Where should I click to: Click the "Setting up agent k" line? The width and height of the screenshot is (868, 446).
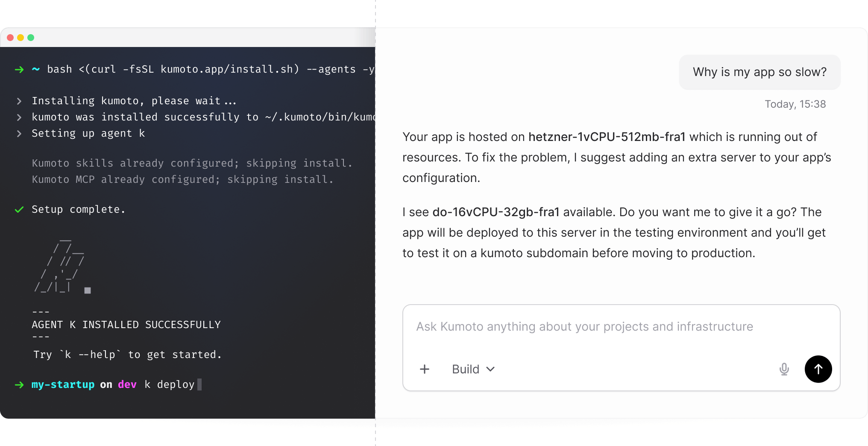(x=88, y=133)
